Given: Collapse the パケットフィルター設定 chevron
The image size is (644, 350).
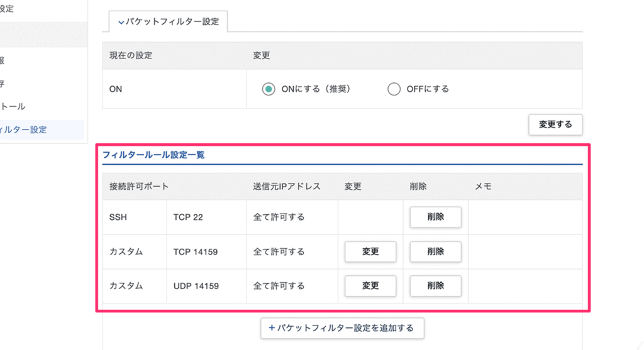Looking at the screenshot, I should tap(121, 22).
